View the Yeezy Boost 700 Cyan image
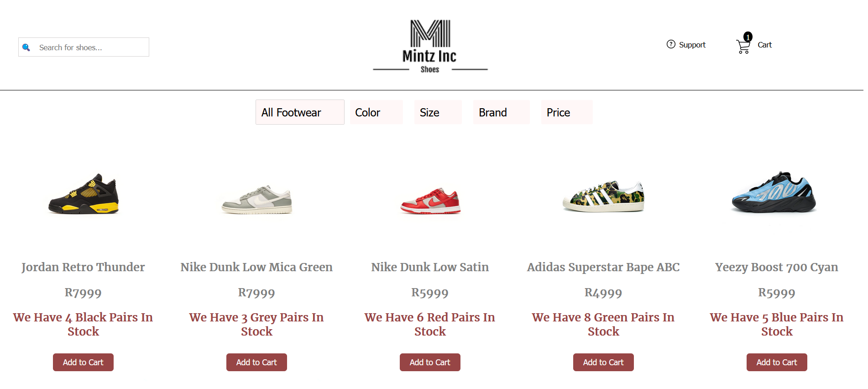 click(774, 192)
